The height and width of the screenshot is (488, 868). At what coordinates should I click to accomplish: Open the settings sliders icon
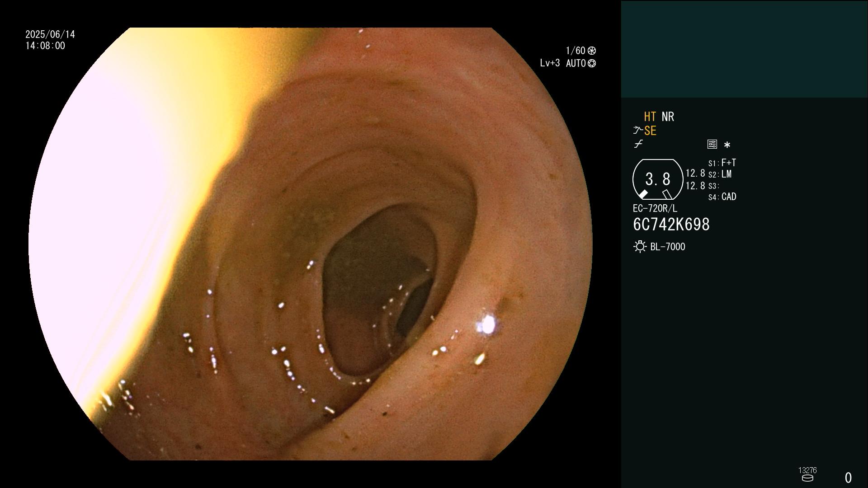coord(712,144)
